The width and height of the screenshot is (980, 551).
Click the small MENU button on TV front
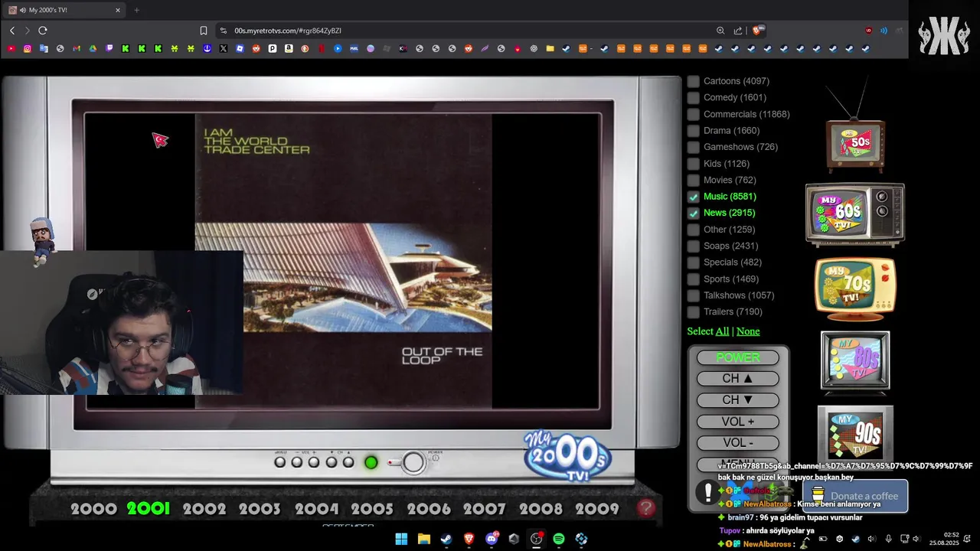(x=280, y=462)
